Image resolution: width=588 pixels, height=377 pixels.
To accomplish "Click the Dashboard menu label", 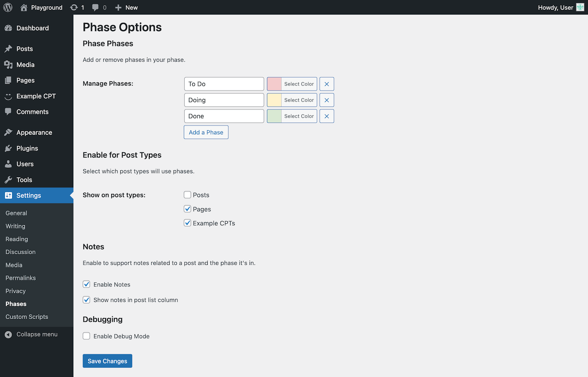I will coord(33,28).
